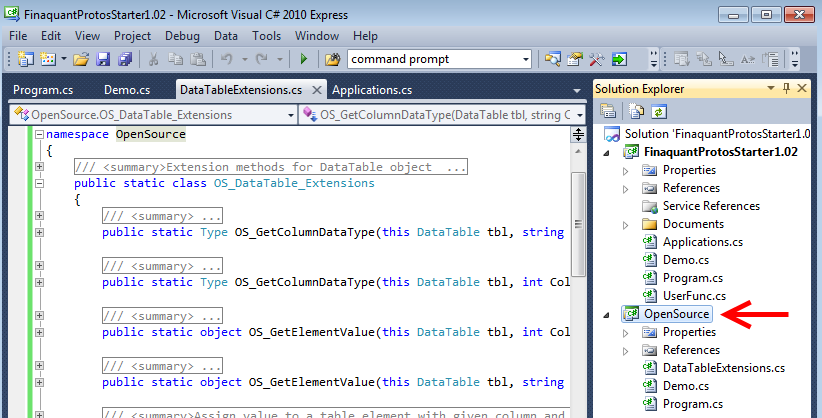Open the View menu
This screenshot has width=822, height=418.
(87, 36)
